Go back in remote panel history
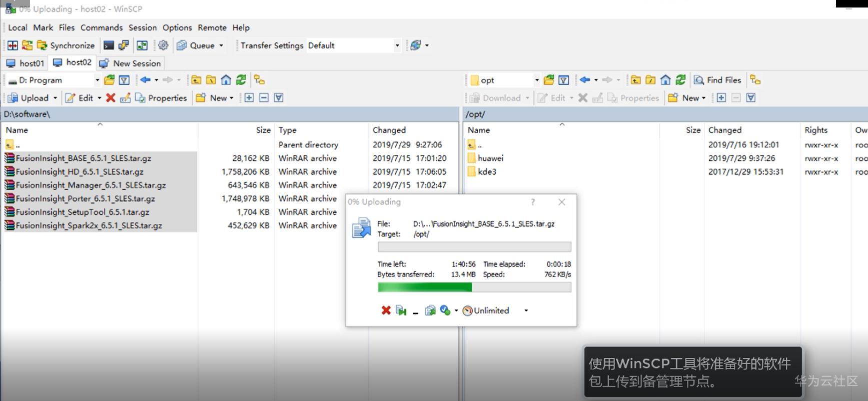 (x=585, y=80)
